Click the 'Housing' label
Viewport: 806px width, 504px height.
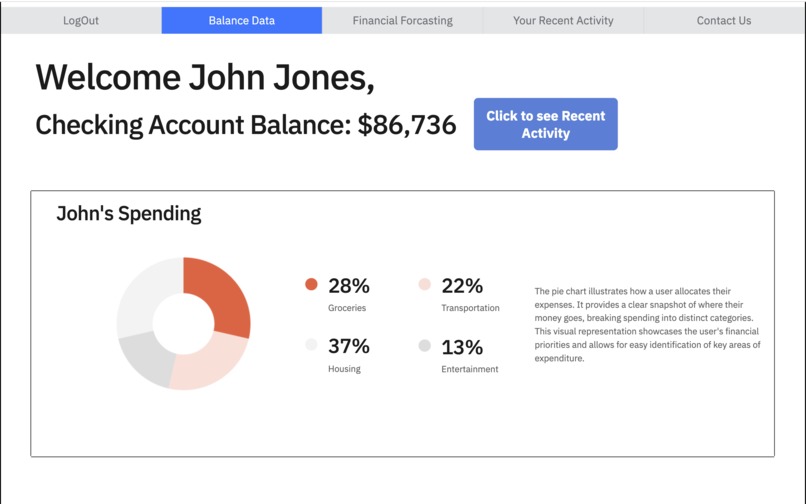pyautogui.click(x=344, y=369)
